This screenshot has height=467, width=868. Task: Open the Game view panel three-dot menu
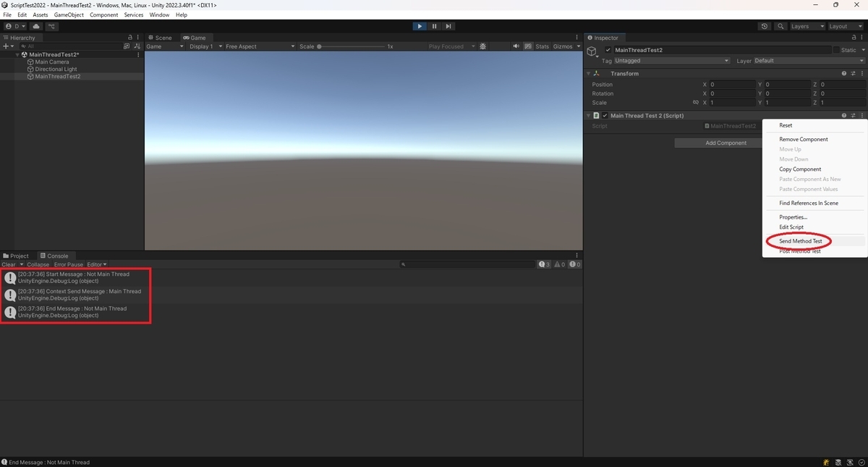(x=577, y=38)
